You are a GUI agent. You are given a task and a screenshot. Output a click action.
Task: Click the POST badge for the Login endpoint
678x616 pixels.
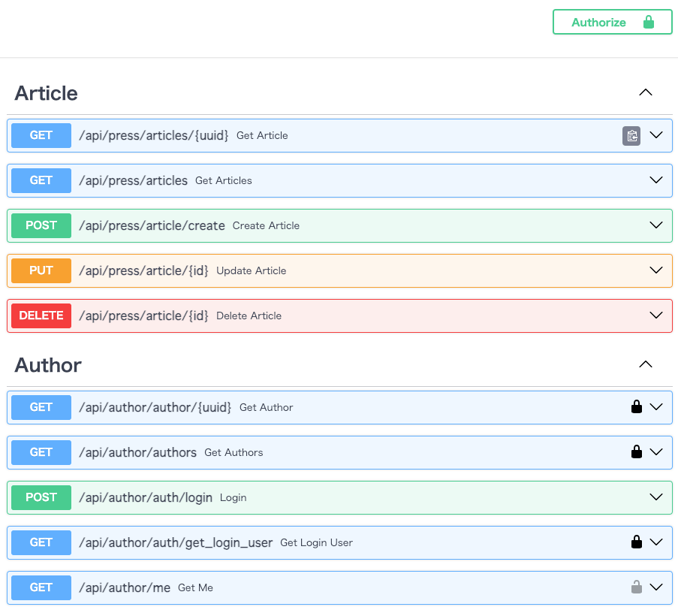[41, 497]
